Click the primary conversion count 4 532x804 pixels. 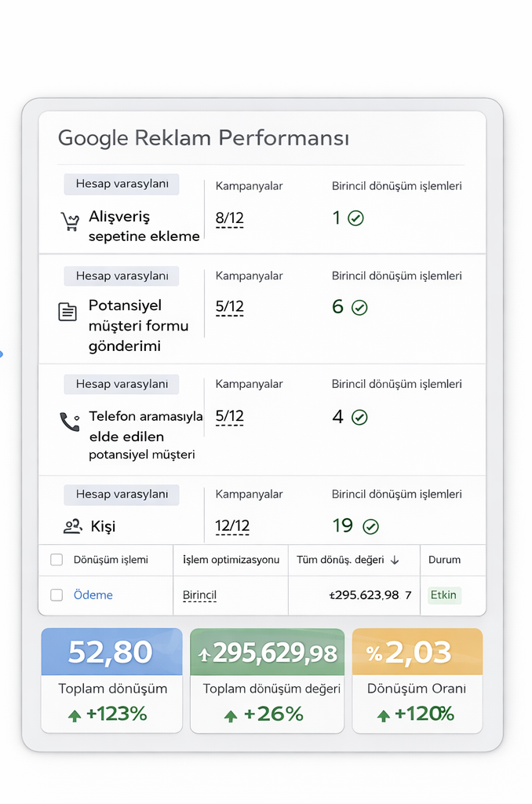[x=337, y=416]
